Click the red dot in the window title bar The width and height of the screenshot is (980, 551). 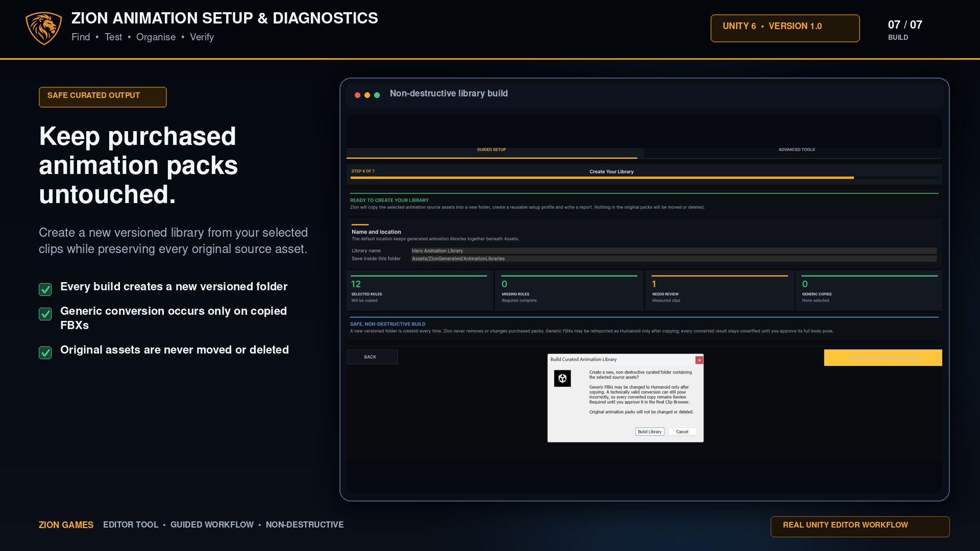(x=358, y=95)
